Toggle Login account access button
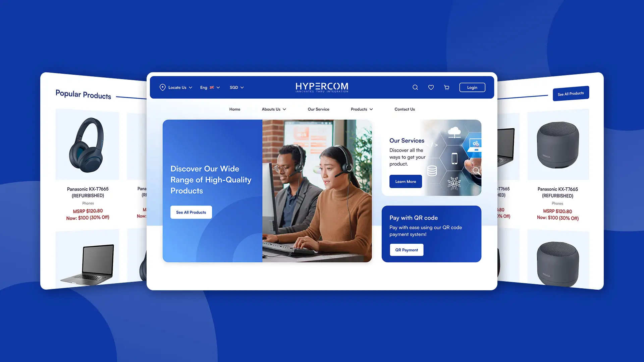644x362 pixels. click(x=472, y=87)
